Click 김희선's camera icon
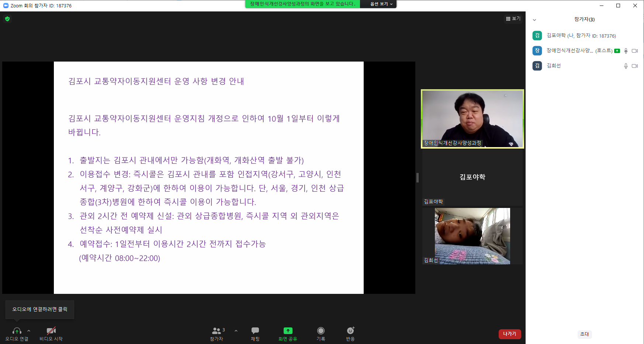This screenshot has height=344, width=644. [x=635, y=66]
